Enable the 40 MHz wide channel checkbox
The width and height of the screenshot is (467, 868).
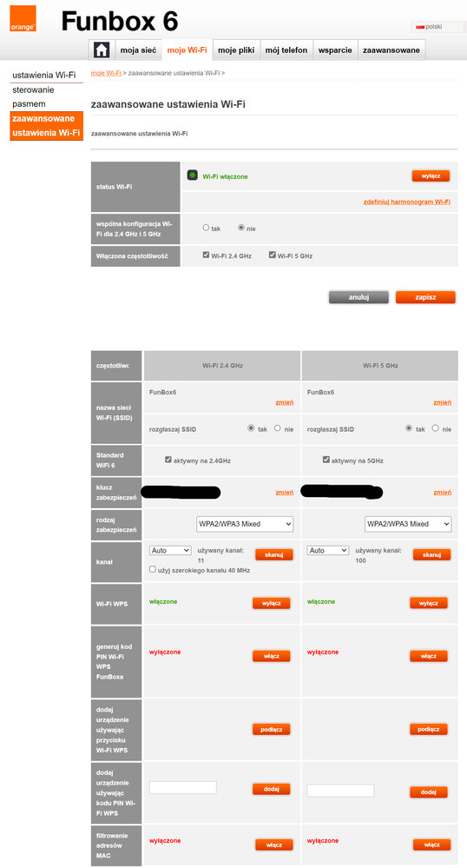[153, 569]
